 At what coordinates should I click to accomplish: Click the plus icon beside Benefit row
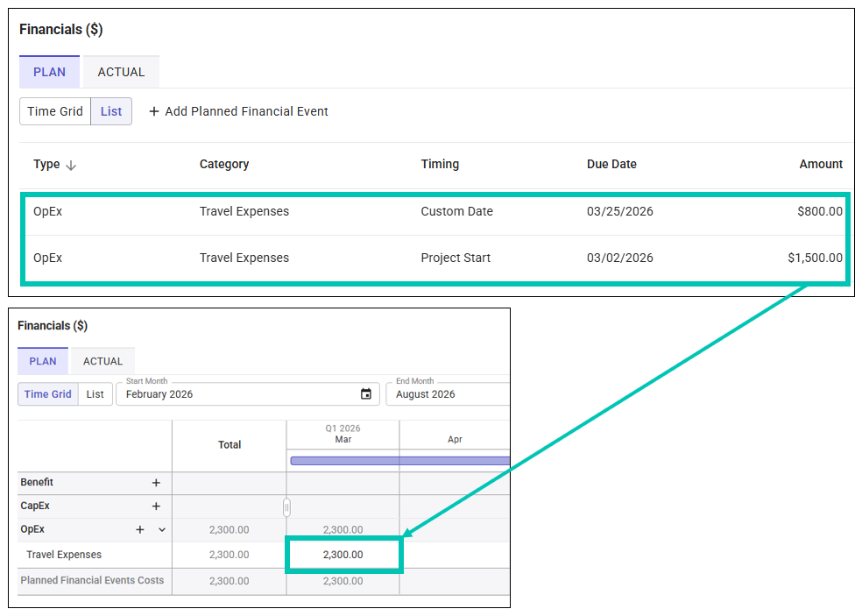156,483
